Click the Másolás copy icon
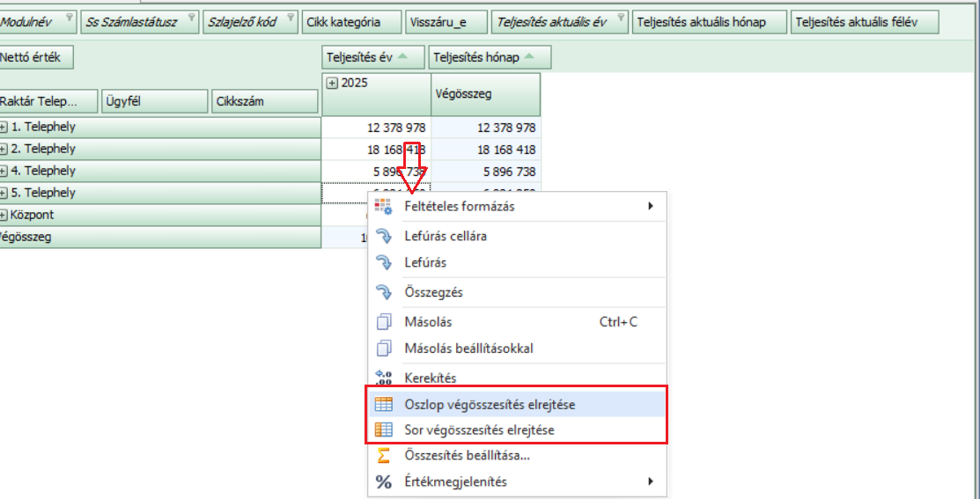This screenshot has width=980, height=499. point(383,322)
